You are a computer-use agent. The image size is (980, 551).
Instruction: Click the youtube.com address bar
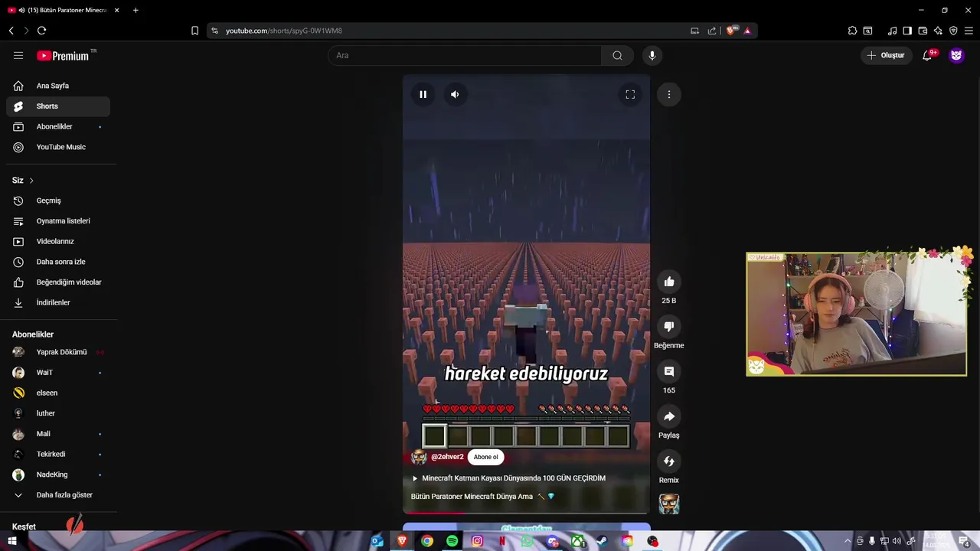click(x=452, y=31)
